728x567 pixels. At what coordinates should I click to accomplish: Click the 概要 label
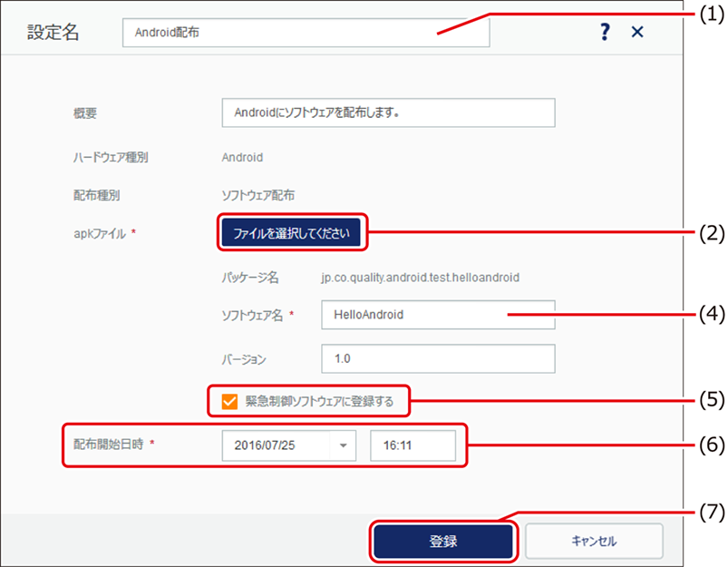click(85, 112)
